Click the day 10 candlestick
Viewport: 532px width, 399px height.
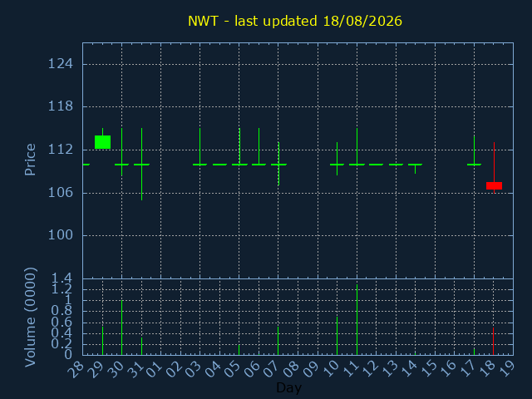click(337, 159)
